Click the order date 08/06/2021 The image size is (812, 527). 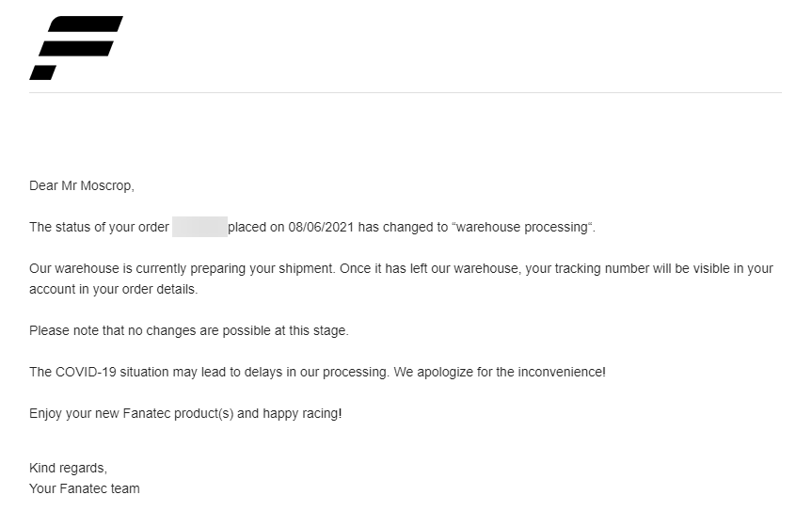coord(320,227)
